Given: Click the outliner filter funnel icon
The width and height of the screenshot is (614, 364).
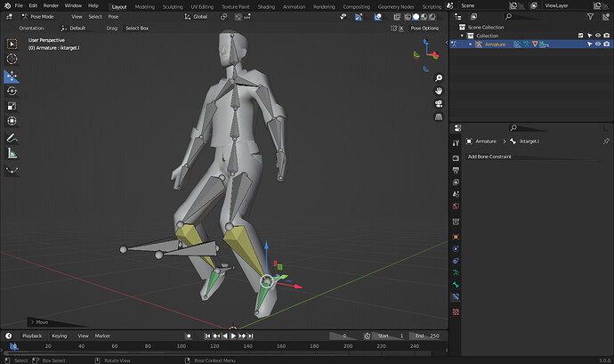Looking at the screenshot, I should pyautogui.click(x=590, y=16).
